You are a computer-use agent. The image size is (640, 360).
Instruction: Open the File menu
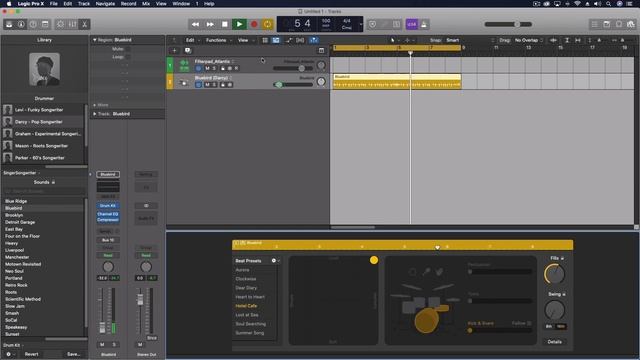tap(53, 4)
